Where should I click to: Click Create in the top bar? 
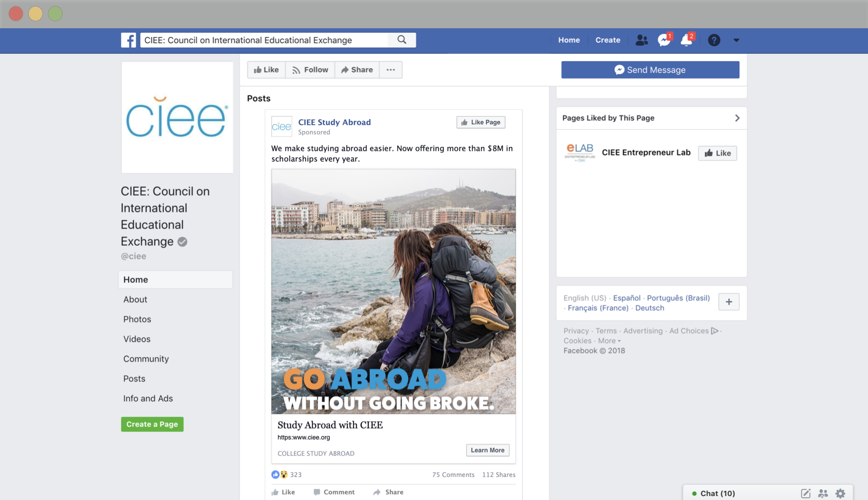[607, 40]
